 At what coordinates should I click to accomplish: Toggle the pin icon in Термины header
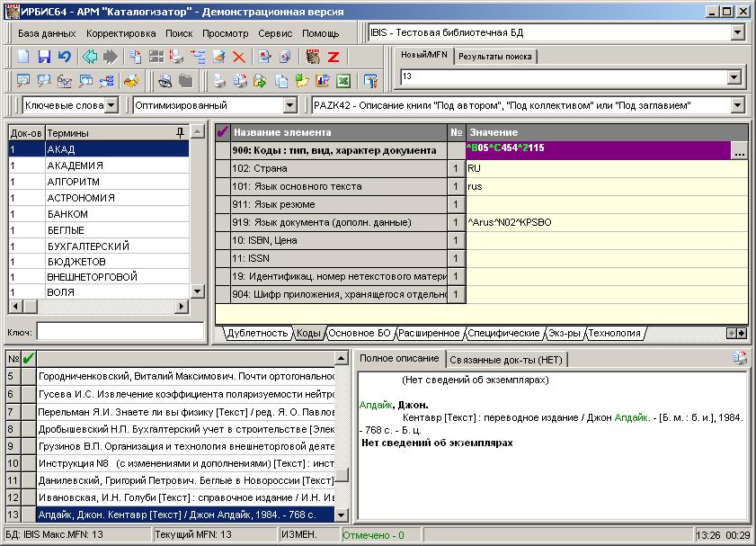[x=181, y=132]
